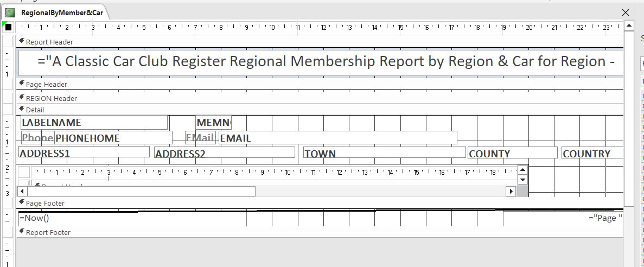The height and width of the screenshot is (267, 644).
Task: Click the main window's up scroll arrow
Action: 629,26
